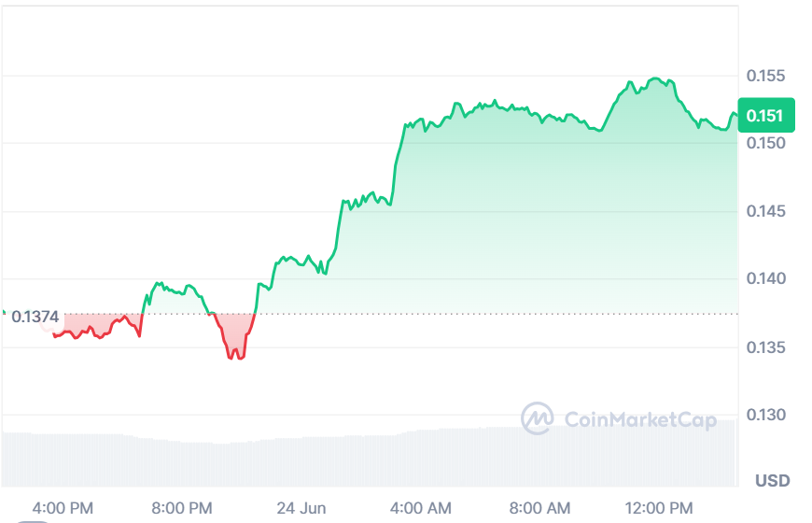Click the USD currency label

[772, 480]
